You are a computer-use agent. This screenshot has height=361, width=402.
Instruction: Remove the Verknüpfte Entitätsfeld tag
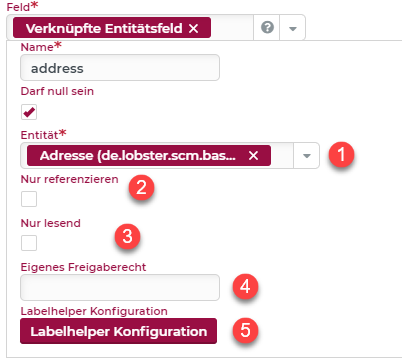click(x=193, y=28)
